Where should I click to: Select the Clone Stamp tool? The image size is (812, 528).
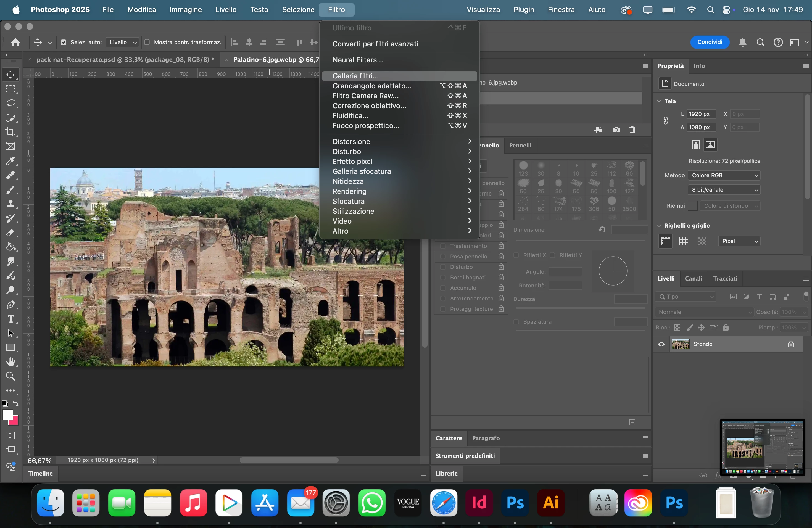point(10,204)
